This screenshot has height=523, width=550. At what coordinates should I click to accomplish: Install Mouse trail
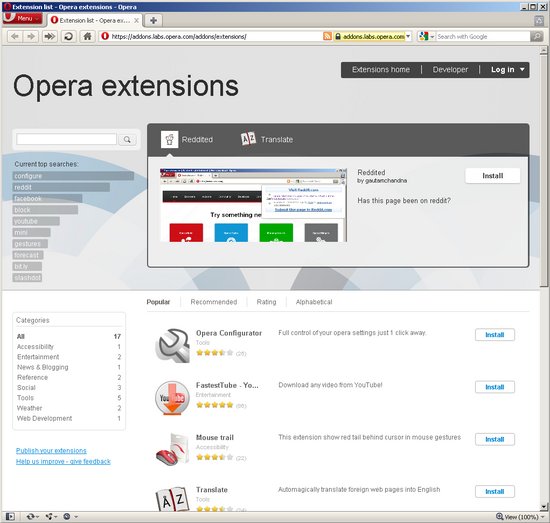(x=495, y=439)
